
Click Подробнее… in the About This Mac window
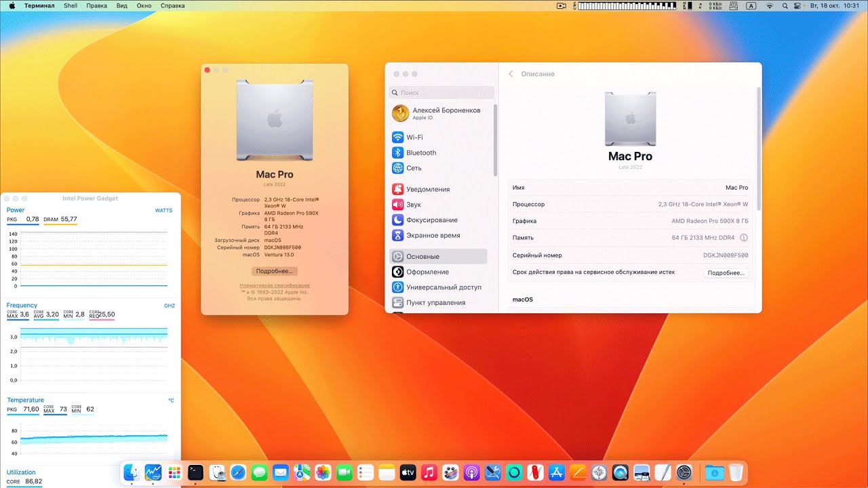pyautogui.click(x=275, y=271)
